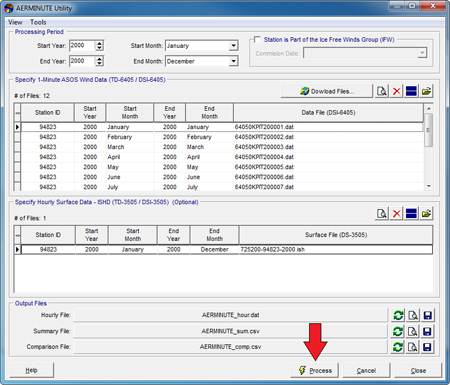Image resolution: width=450 pixels, height=385 pixels.
Task: Click Data File (DSI-6405) column header
Action: point(328,113)
